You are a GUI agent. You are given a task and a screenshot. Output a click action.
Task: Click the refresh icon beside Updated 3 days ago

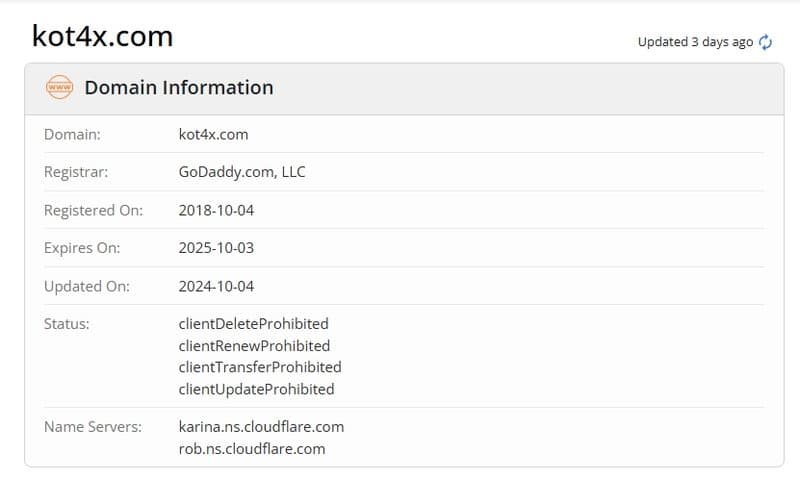766,42
